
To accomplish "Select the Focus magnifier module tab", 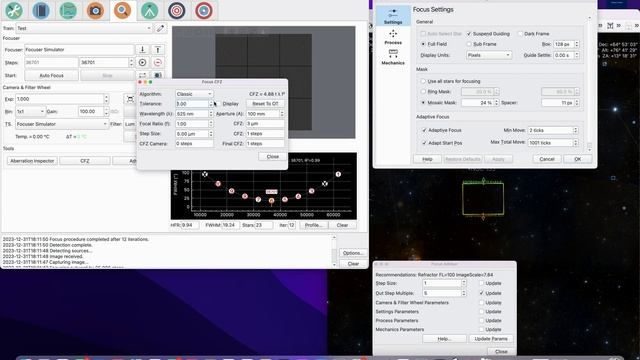I will (122, 11).
